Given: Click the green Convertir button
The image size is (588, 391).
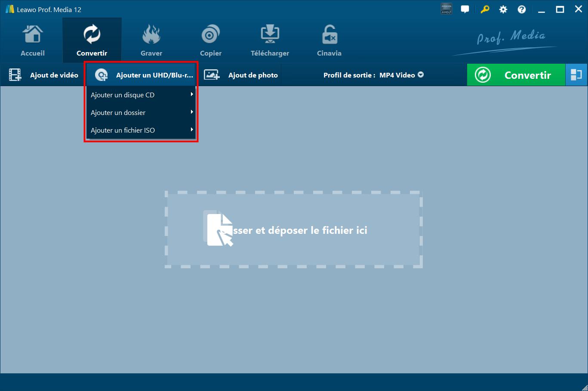Looking at the screenshot, I should click(516, 75).
